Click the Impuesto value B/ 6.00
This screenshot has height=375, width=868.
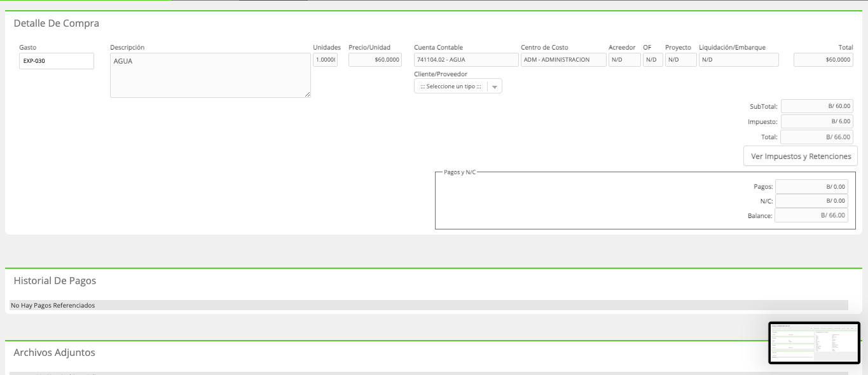coord(817,121)
